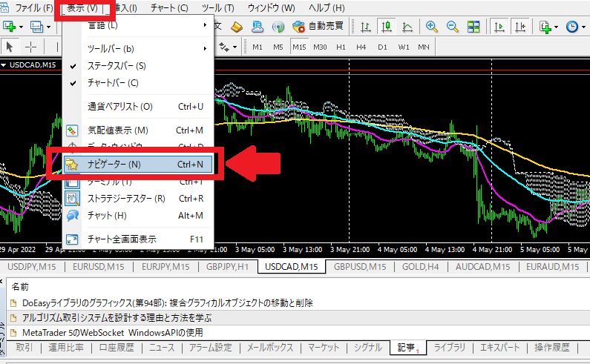Open the ツール (T) menu
590x364 pixels.
218,8
